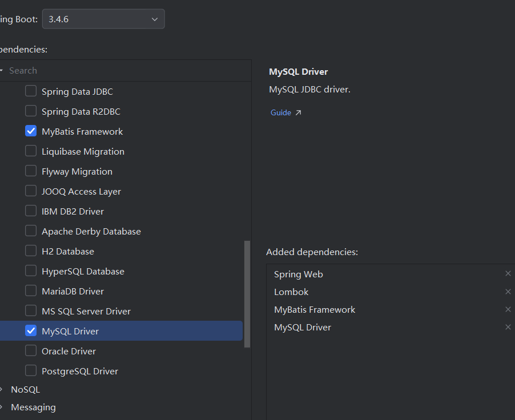This screenshot has width=515, height=420.
Task: Check the Spring Data R2DBC dependency
Action: pyautogui.click(x=31, y=111)
